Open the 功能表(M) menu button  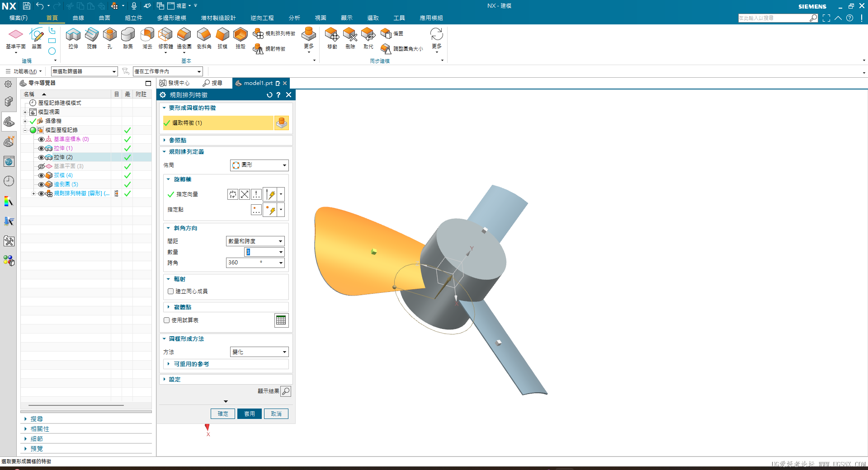[24, 71]
